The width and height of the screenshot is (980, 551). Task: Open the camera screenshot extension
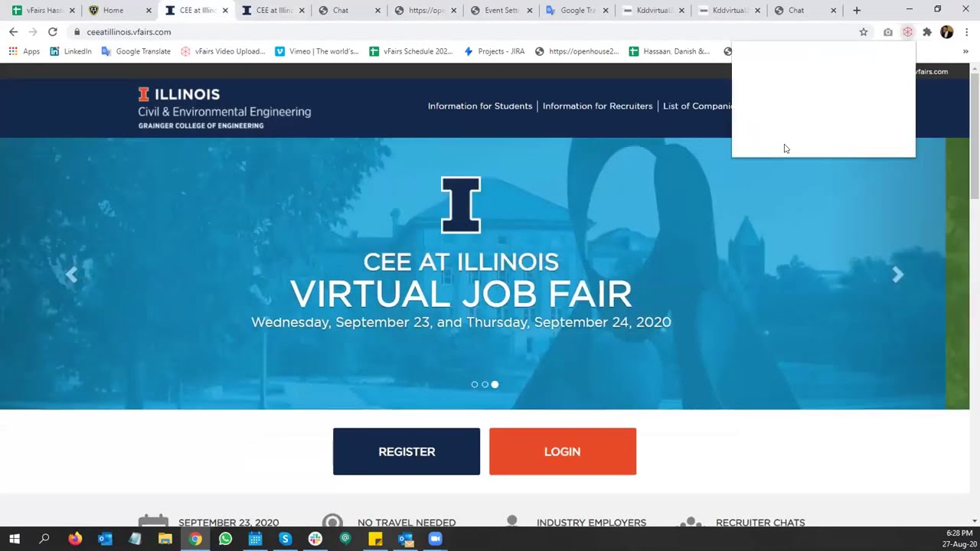coord(887,32)
